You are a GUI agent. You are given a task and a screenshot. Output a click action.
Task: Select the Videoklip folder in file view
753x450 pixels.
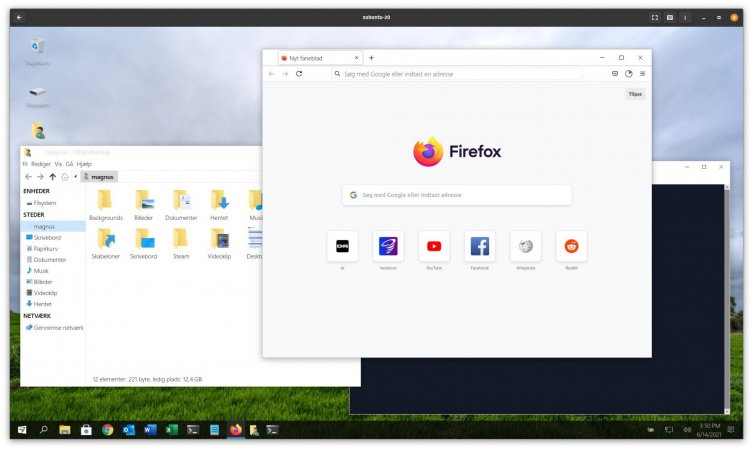coord(219,244)
